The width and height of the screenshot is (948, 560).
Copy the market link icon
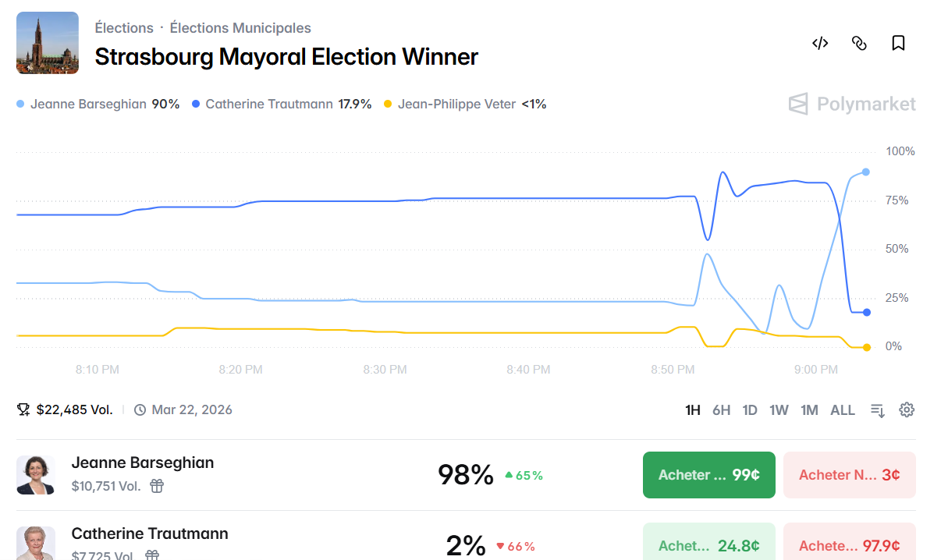point(859,44)
